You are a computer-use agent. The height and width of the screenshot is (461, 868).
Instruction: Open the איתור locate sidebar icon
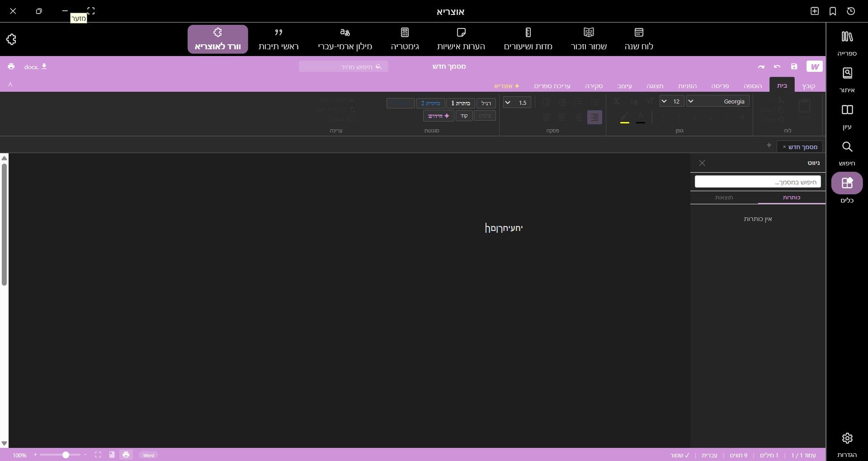(847, 80)
